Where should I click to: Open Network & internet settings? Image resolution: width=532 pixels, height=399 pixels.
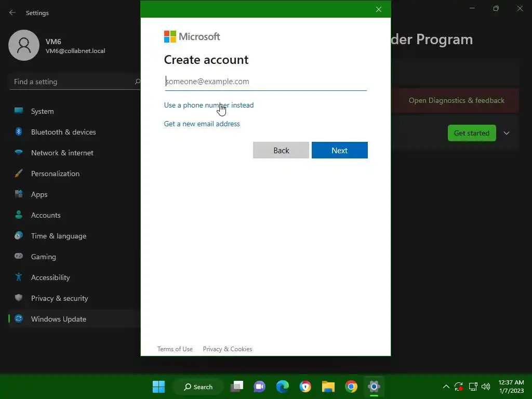pos(75,153)
